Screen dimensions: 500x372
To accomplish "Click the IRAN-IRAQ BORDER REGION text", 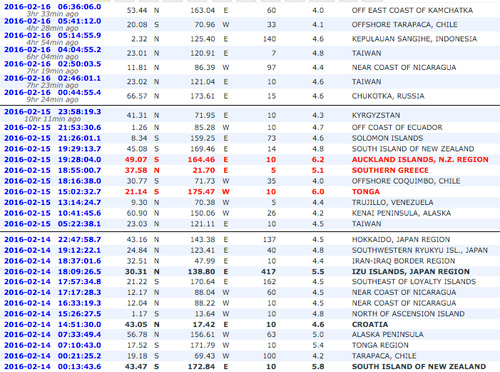I will (x=403, y=261).
